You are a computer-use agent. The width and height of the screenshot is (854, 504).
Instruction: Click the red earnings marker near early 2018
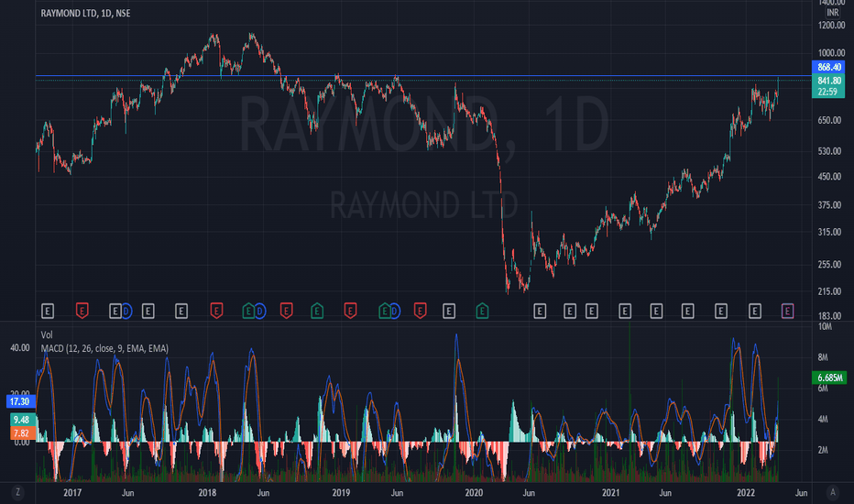[216, 312]
